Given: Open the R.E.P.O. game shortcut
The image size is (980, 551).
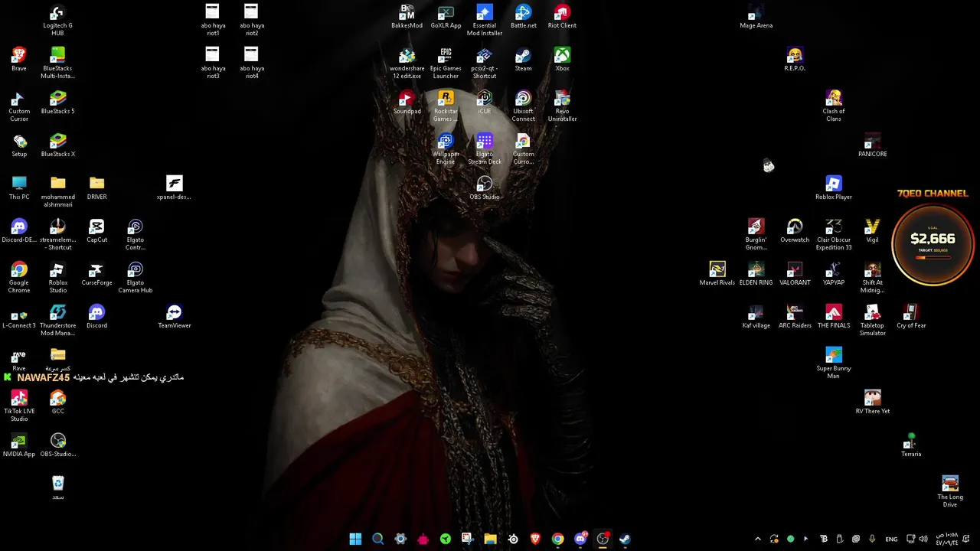Looking at the screenshot, I should tap(795, 60).
